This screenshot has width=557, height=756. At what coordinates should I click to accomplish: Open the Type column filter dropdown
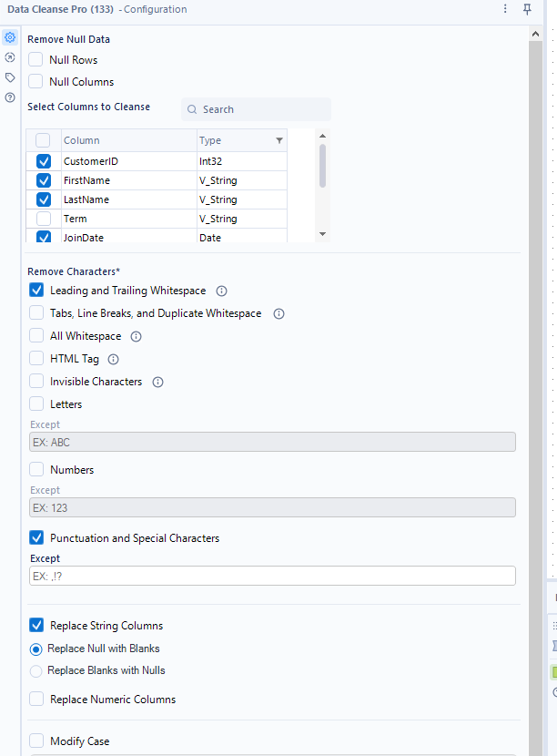point(279,140)
